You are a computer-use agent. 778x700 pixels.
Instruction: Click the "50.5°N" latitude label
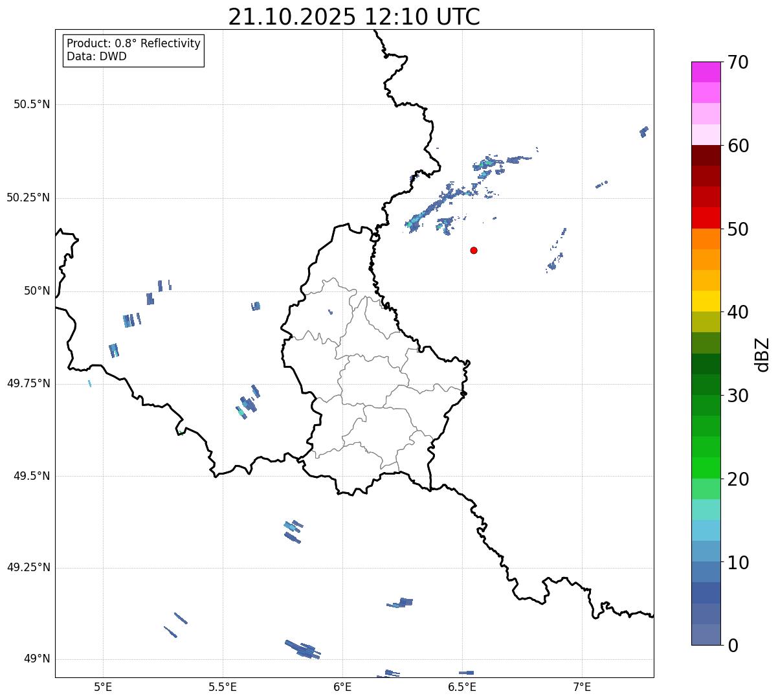point(32,105)
